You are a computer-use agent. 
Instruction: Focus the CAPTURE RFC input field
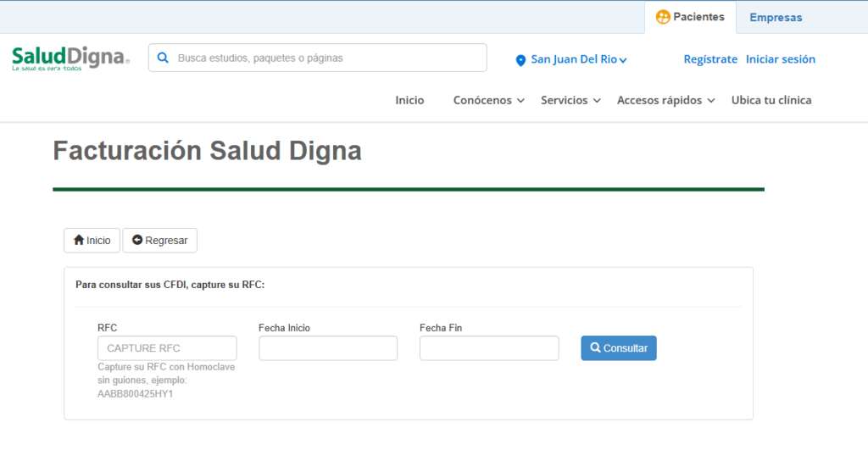pos(167,348)
